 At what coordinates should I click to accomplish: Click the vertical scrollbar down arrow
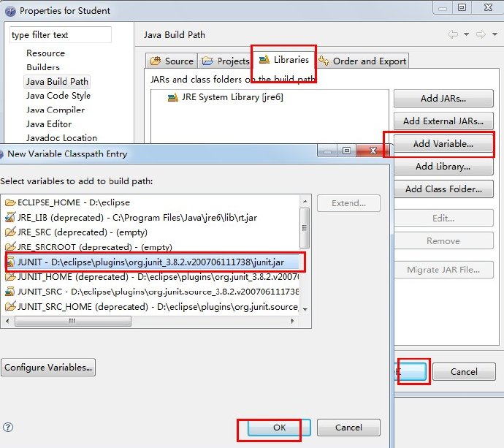(305, 309)
